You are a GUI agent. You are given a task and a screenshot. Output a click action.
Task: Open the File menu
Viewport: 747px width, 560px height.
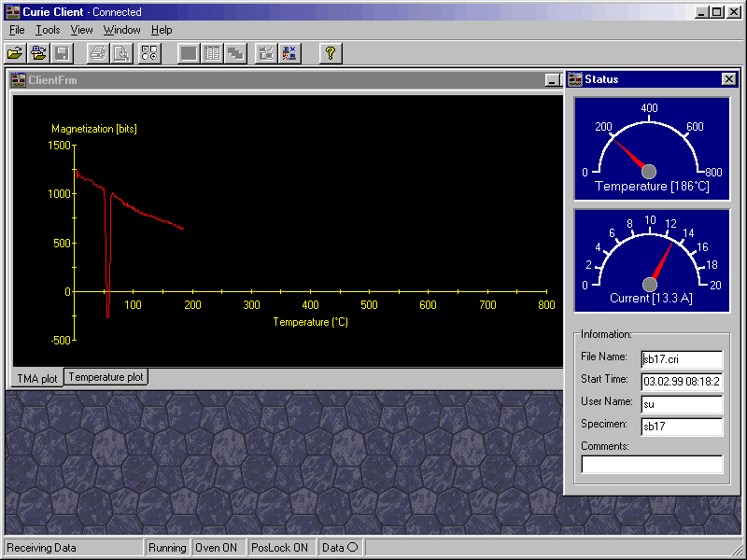(17, 30)
